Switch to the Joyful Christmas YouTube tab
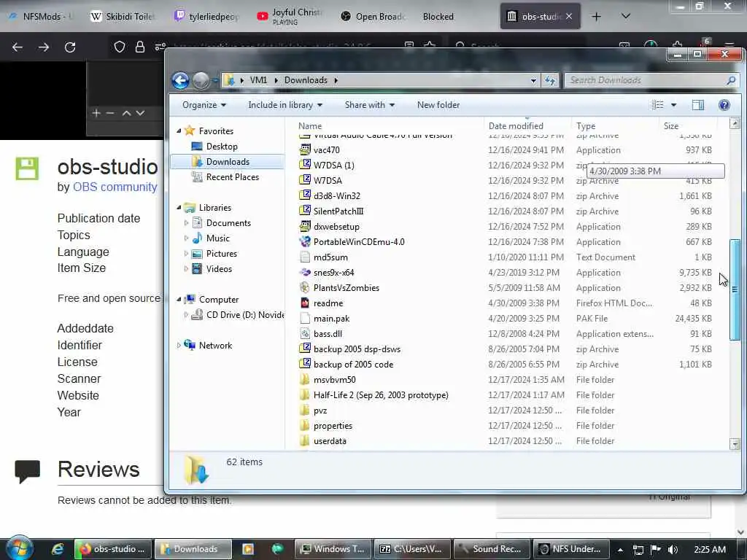Screen dimensions: 747x560 [x=290, y=17]
